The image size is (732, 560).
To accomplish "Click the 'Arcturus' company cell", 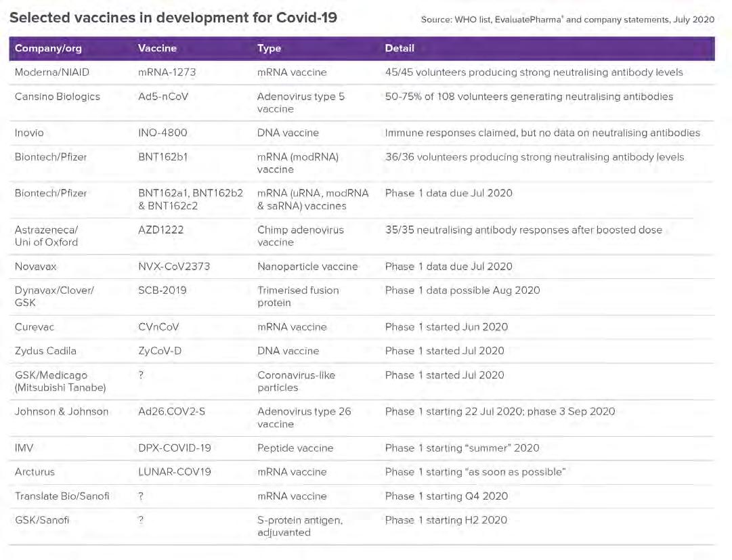I will (x=35, y=472).
